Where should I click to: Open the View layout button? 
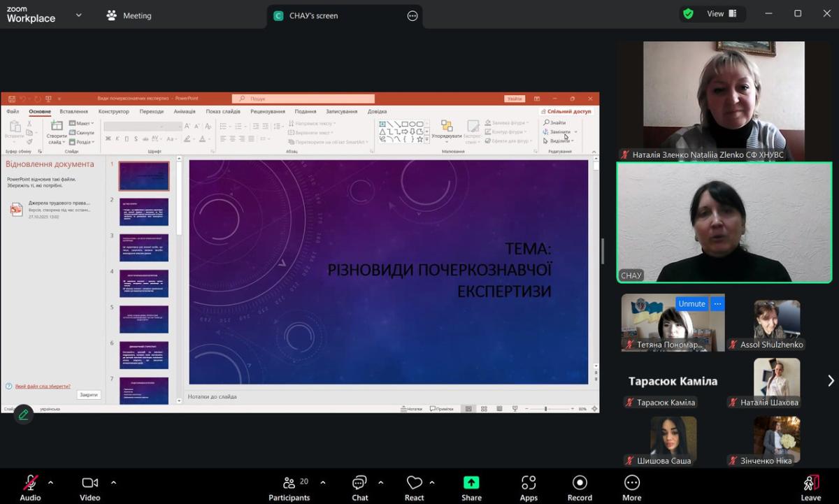point(722,13)
